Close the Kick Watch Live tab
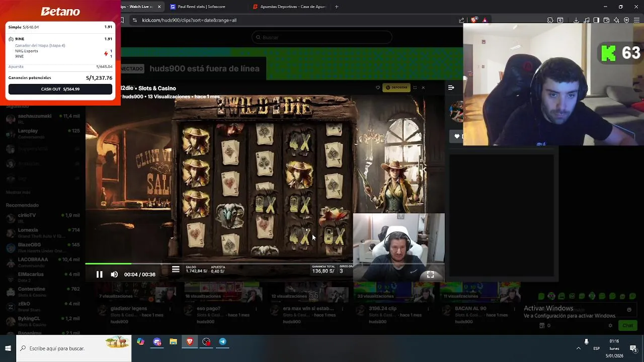Screen dimensions: 644x362 pyautogui.click(x=159, y=7)
